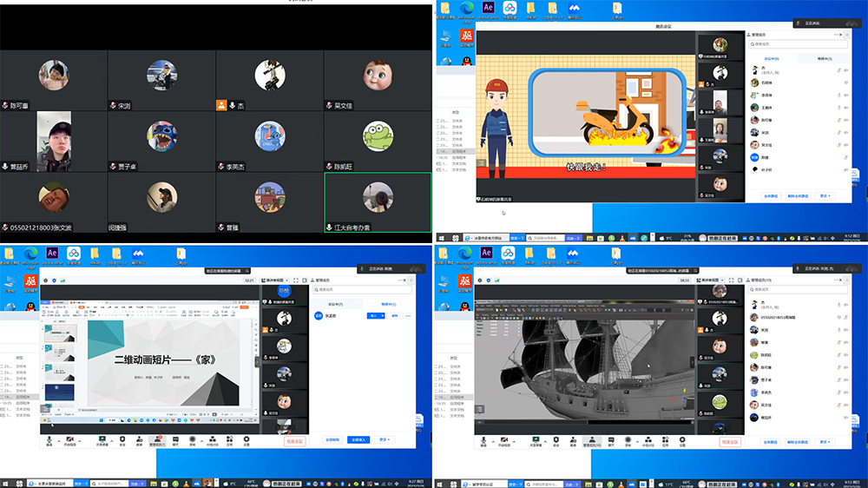
Task: Click 解除全体静音 in ship-model meeting
Action: (x=798, y=442)
